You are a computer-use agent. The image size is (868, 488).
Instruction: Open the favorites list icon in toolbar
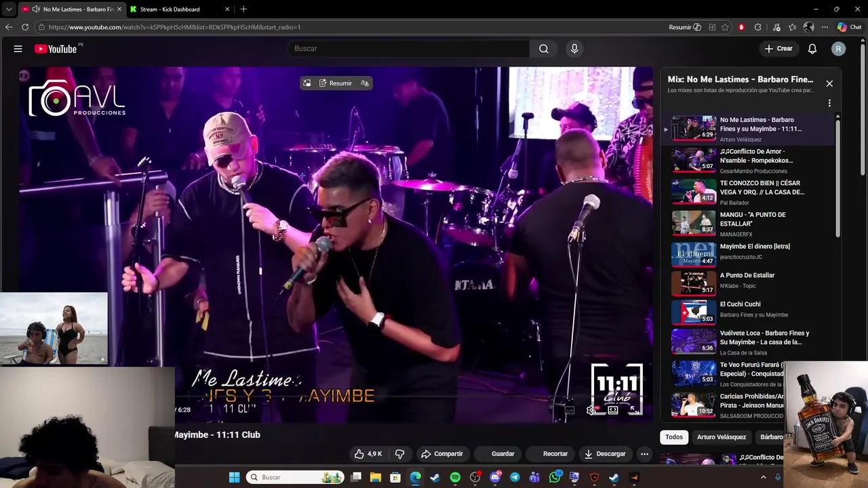[x=792, y=27]
